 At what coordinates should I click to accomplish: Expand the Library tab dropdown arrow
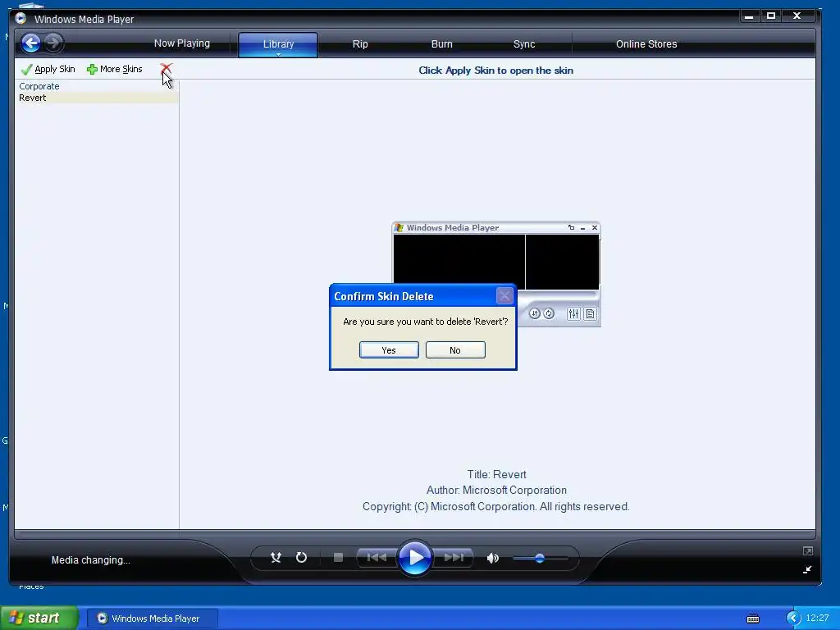(x=278, y=54)
